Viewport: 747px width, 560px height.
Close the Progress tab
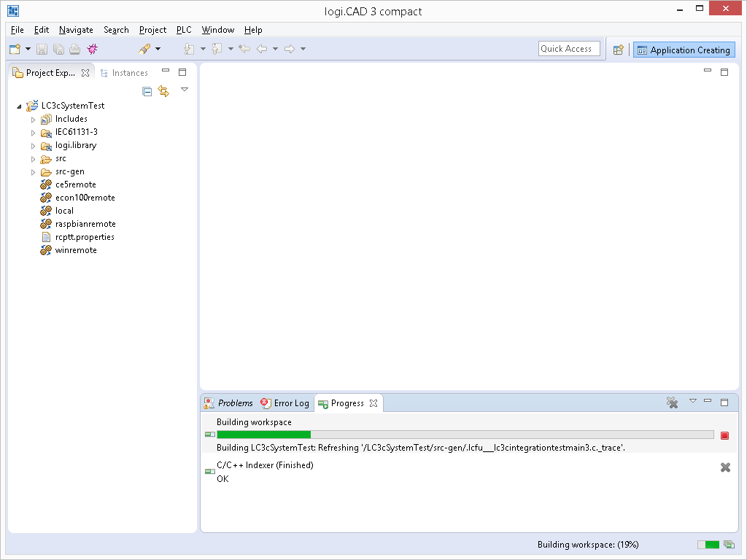[373, 402]
